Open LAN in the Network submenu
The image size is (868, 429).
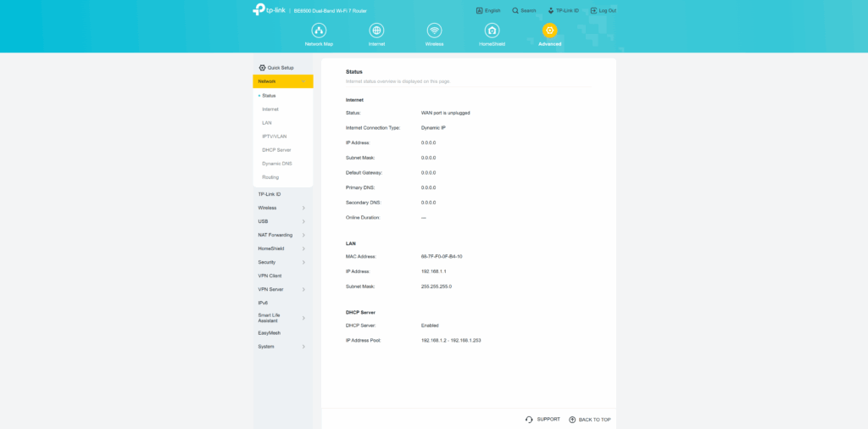click(267, 123)
